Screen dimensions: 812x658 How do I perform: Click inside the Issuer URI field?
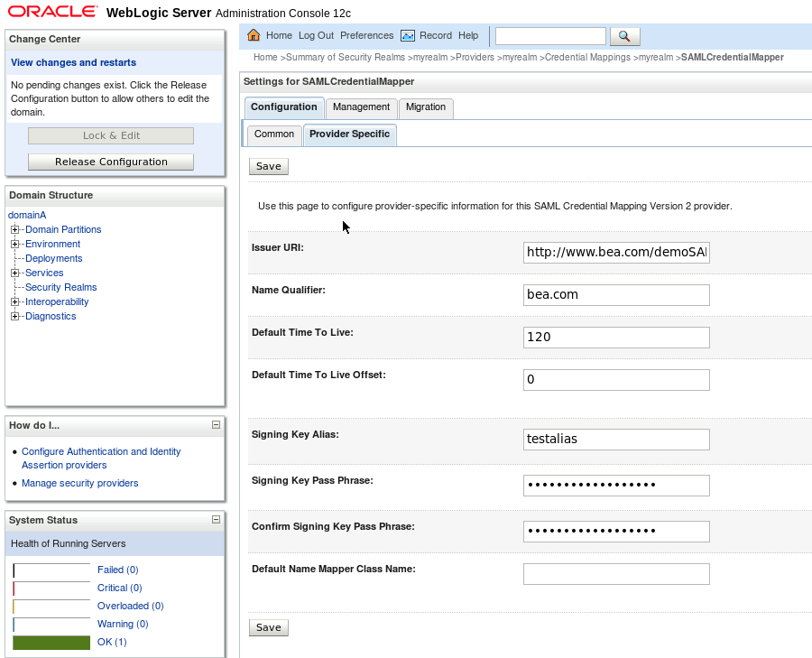[x=616, y=252]
